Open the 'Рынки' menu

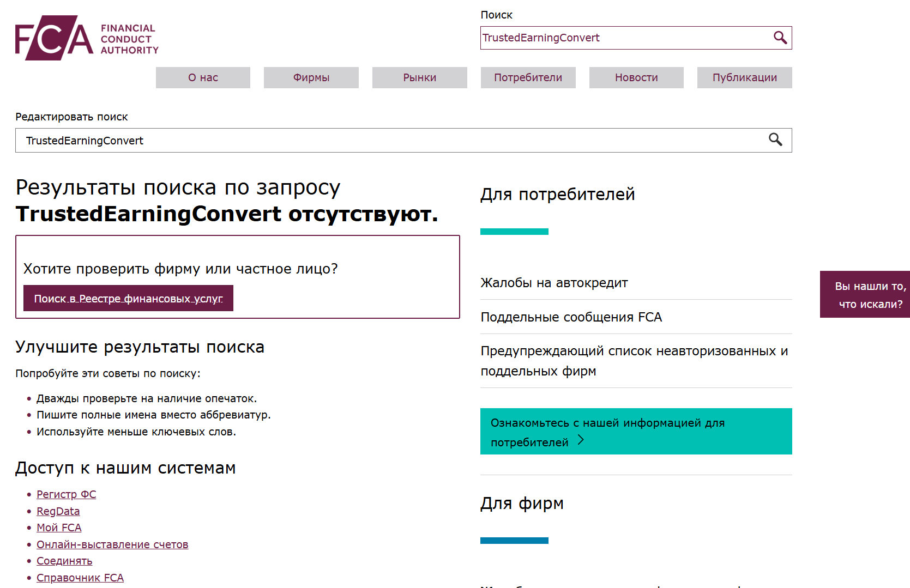point(420,77)
